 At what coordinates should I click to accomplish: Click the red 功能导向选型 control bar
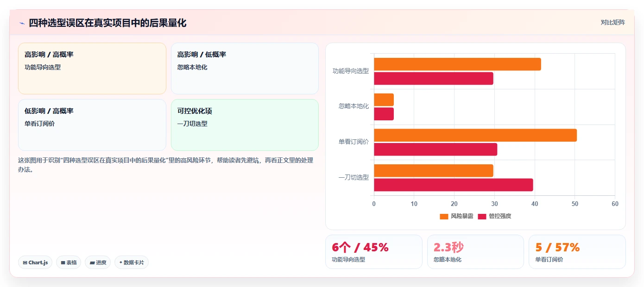pyautogui.click(x=434, y=78)
